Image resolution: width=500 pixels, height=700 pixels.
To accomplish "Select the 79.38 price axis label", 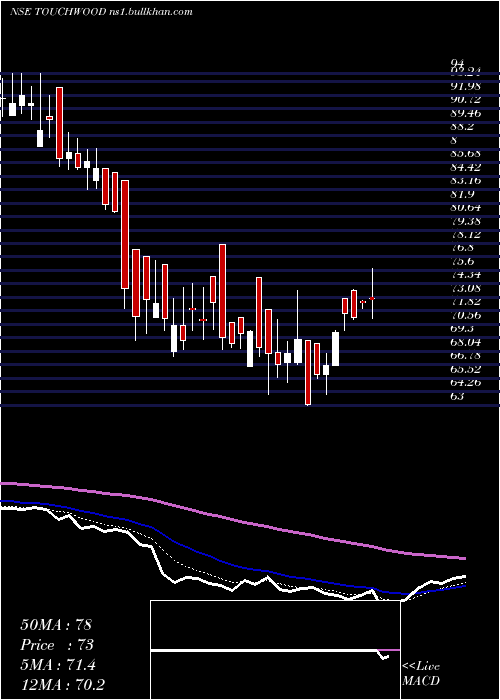I will click(x=466, y=221).
